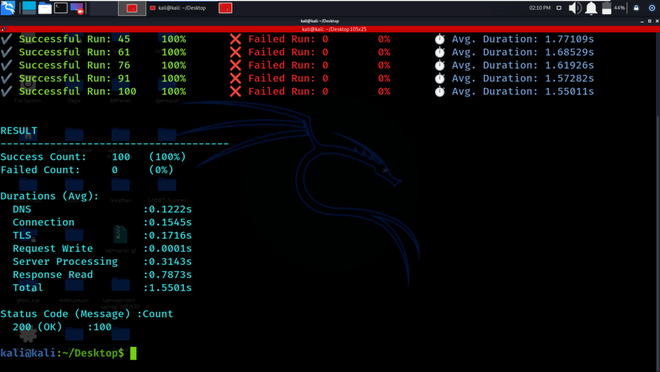Click the 'Status Code (Message) :Count' heading
660x372 pixels.
click(87, 314)
